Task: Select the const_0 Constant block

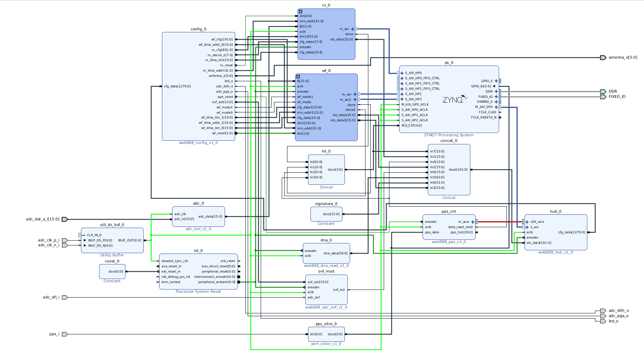Action: (x=112, y=271)
